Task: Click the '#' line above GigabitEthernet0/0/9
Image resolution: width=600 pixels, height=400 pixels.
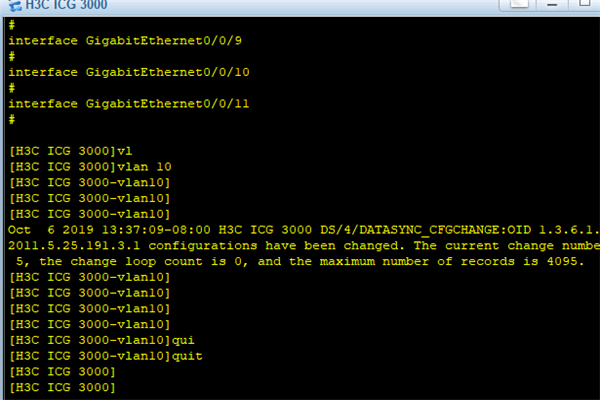Action: coord(12,25)
